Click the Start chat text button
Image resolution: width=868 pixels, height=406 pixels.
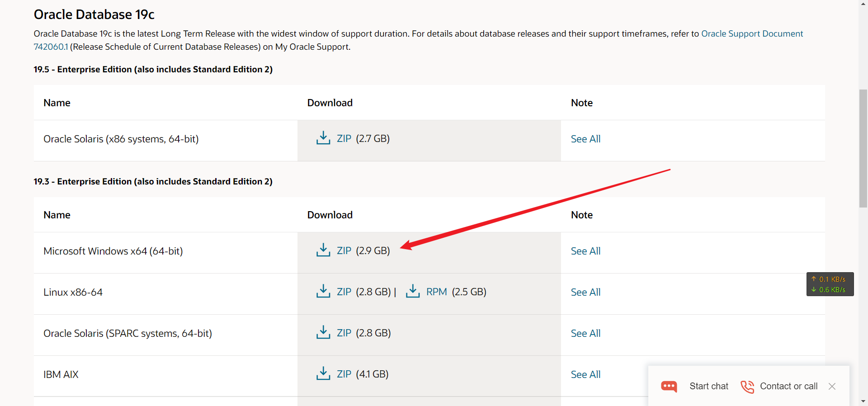(708, 386)
